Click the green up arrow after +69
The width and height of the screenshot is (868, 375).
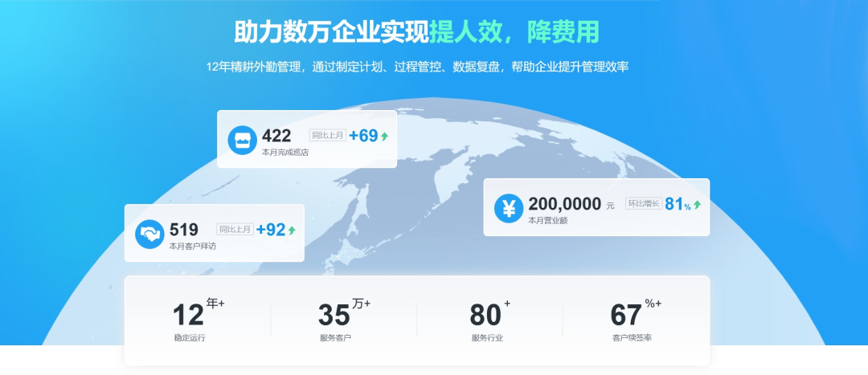[384, 137]
